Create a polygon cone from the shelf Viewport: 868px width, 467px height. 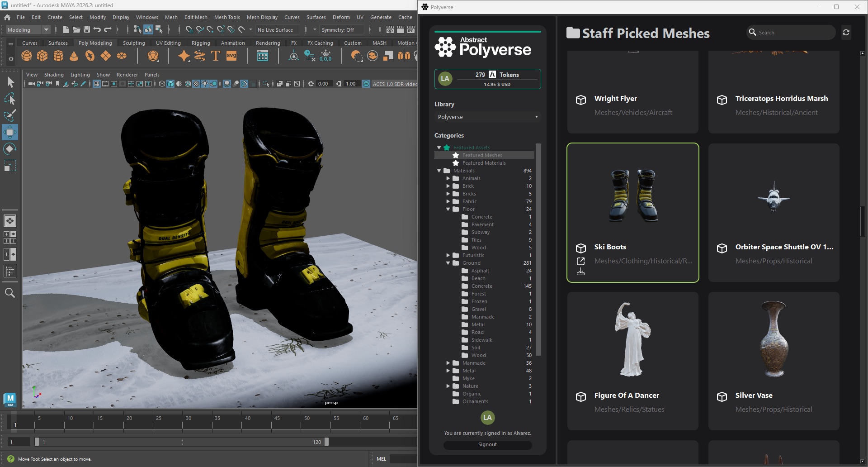tap(74, 56)
